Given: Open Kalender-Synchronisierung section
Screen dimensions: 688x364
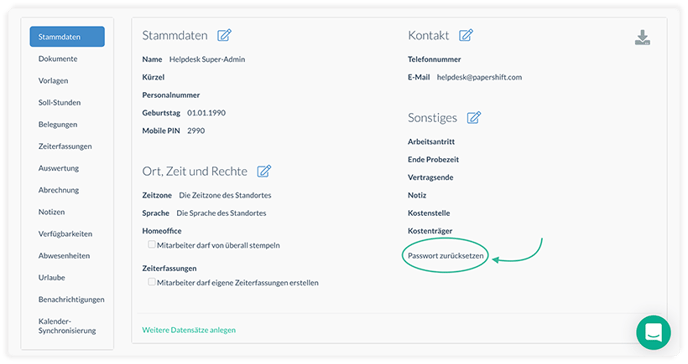Looking at the screenshot, I should (x=67, y=326).
